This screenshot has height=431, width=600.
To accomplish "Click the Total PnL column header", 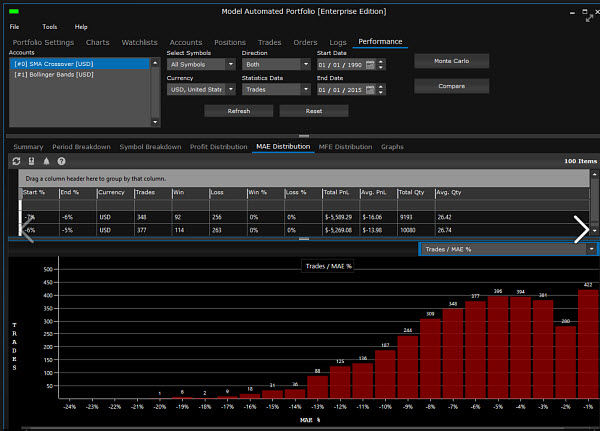I will pyautogui.click(x=341, y=192).
